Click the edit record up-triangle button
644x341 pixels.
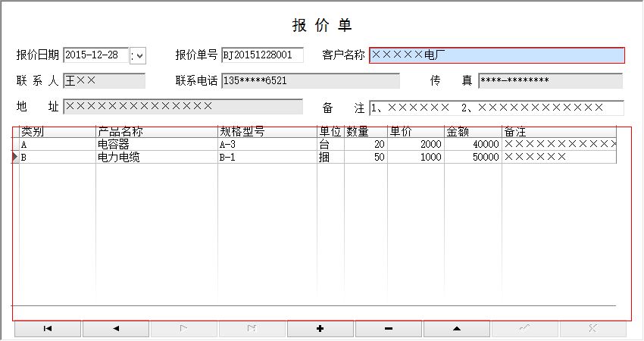457,329
